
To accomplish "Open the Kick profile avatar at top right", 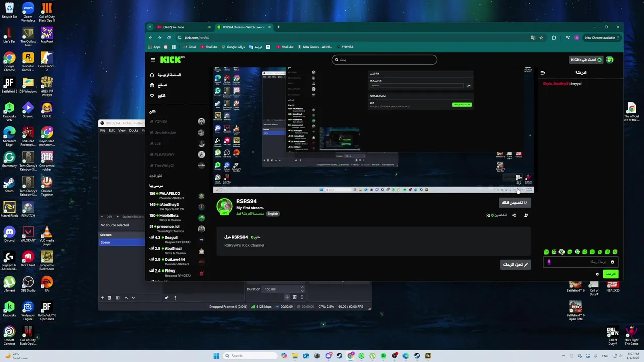I will [x=610, y=60].
